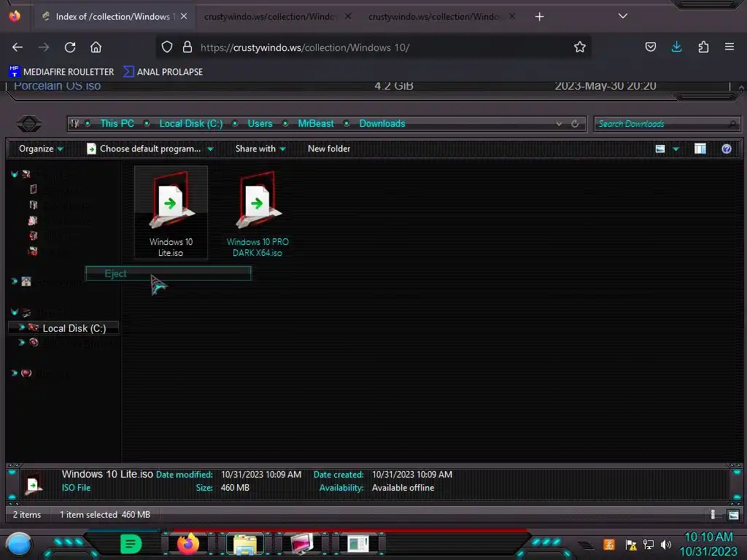Open the volume control in tray

(666, 544)
